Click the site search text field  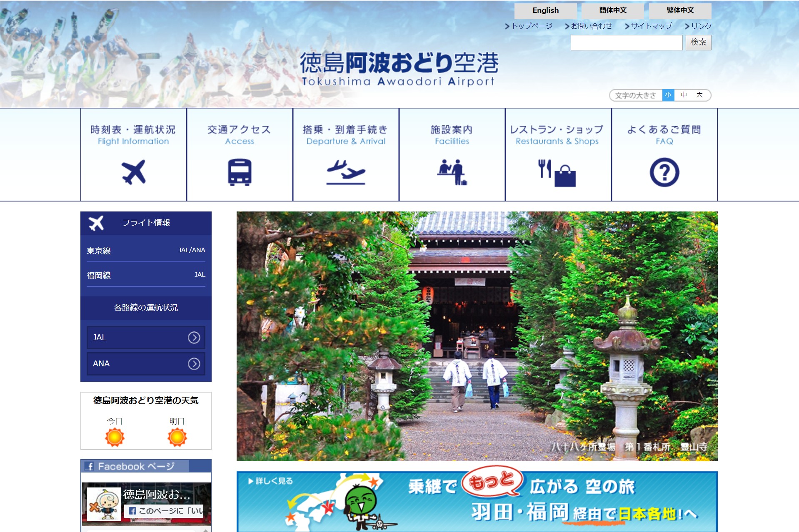click(626, 42)
